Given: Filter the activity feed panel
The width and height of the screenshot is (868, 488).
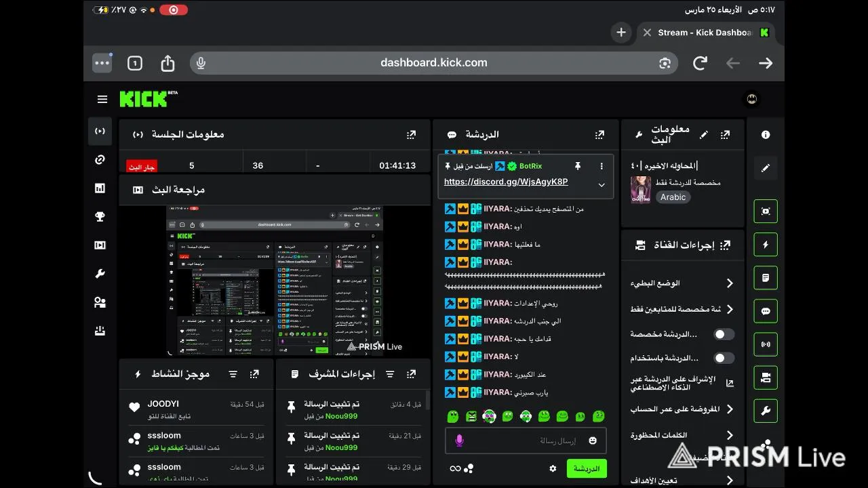Looking at the screenshot, I should click(233, 374).
